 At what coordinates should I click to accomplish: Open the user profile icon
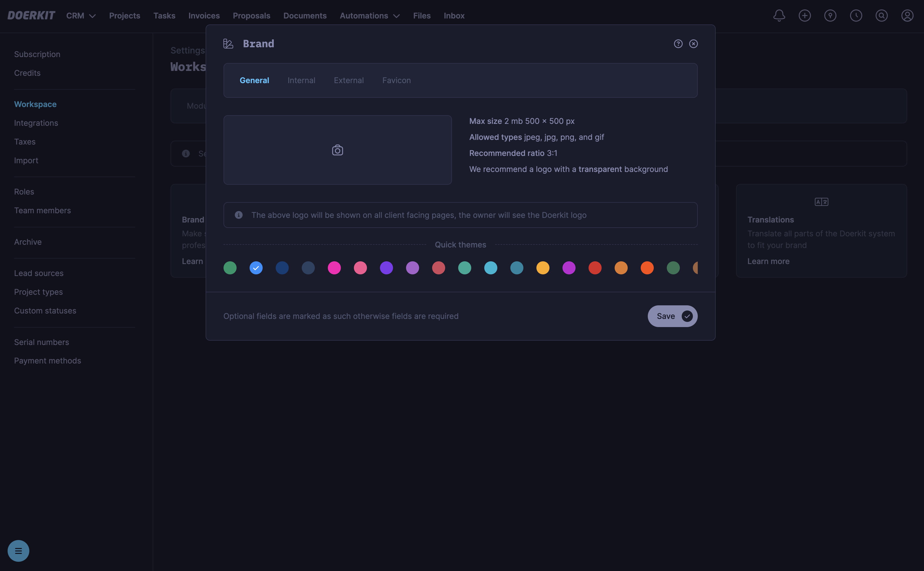907,15
